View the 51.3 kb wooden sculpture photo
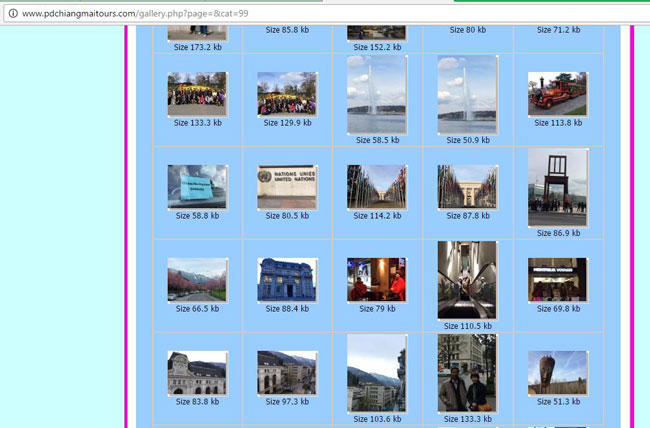The height and width of the screenshot is (428, 650). (x=557, y=373)
